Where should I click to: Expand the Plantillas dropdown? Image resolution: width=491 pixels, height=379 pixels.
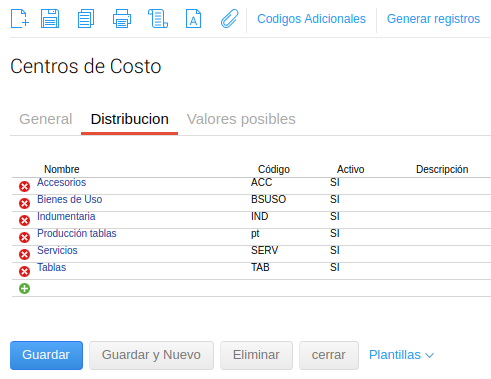point(401,355)
